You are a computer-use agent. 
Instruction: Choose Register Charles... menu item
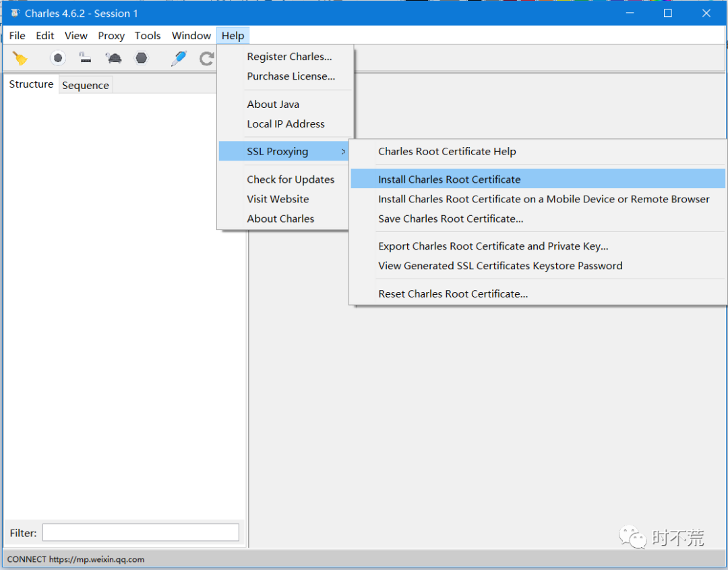point(286,57)
